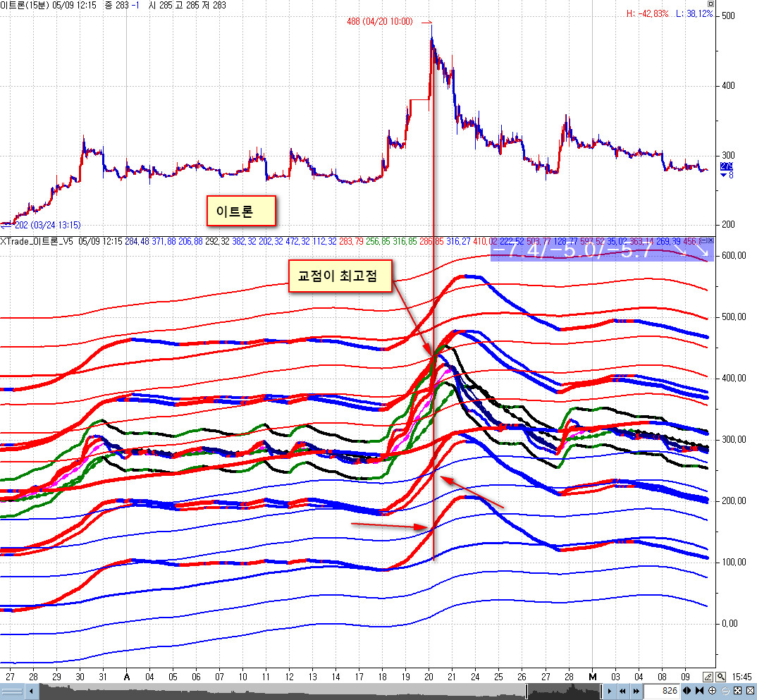
Task: Click the fit-all four-arrows icon
Action: tap(736, 690)
